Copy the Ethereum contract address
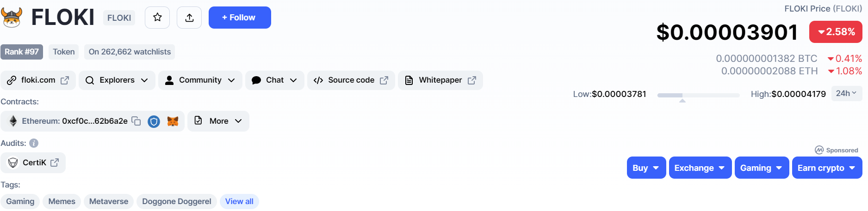 click(x=136, y=121)
